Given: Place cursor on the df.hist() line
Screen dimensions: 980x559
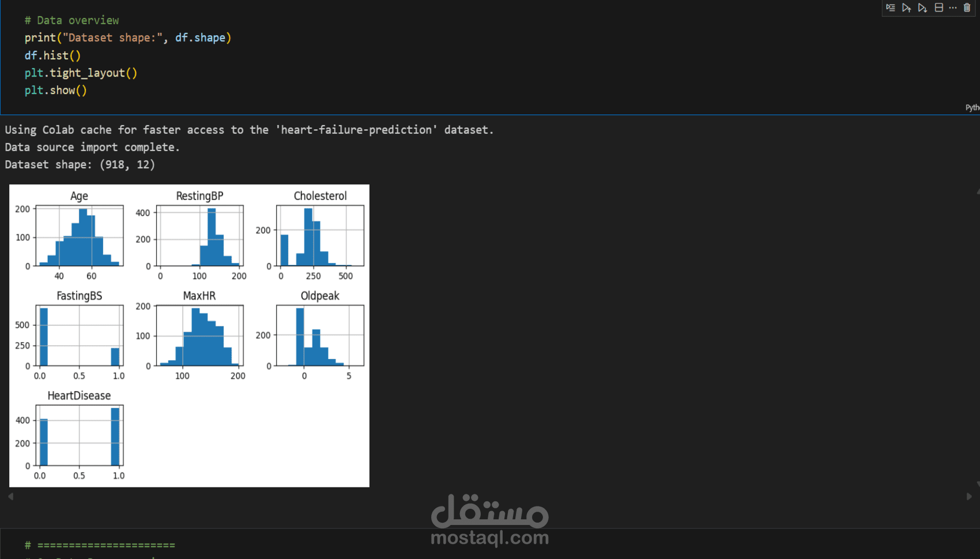Looking at the screenshot, I should coord(52,55).
